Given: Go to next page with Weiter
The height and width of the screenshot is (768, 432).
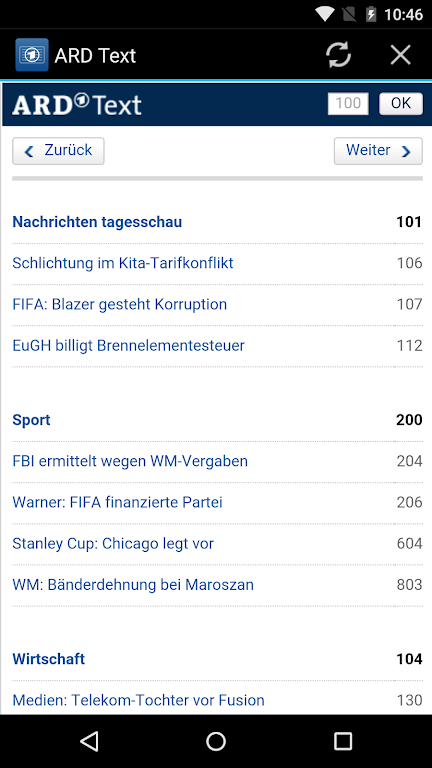Looking at the screenshot, I should click(378, 151).
